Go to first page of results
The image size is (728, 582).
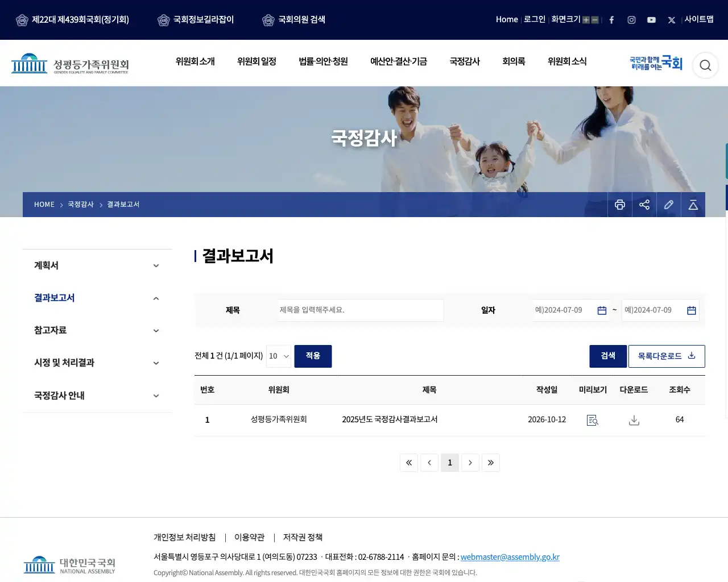(409, 463)
